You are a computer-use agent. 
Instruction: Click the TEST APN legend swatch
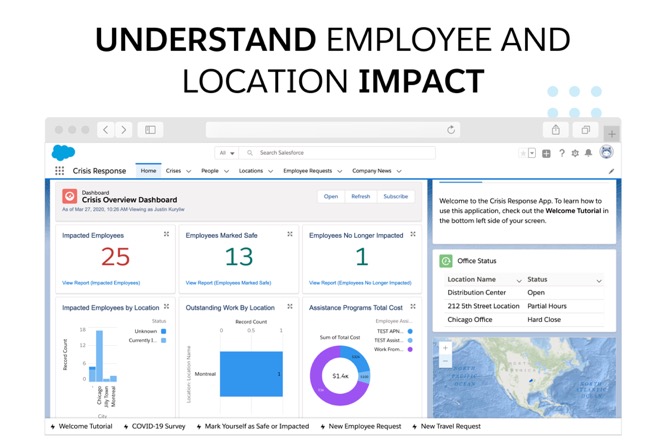coord(410,331)
